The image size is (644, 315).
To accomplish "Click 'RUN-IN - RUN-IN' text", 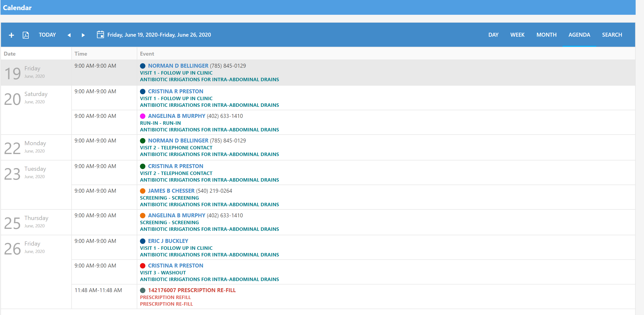I will click(160, 123).
